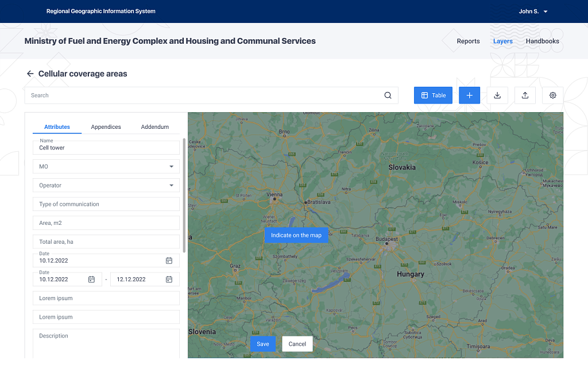Switch to Table view

point(433,95)
